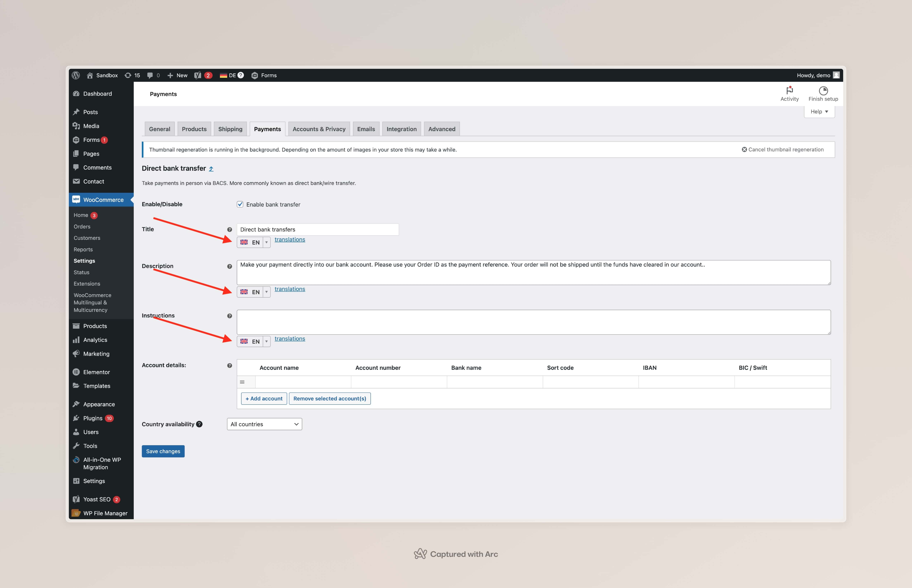The height and width of the screenshot is (588, 912).
Task: Open the question mark next to DE
Action: click(241, 75)
